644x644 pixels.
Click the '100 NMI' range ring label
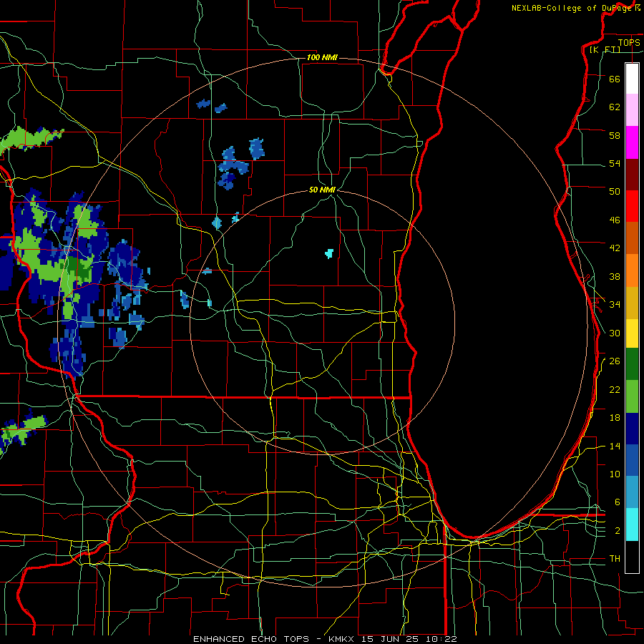pos(322,57)
